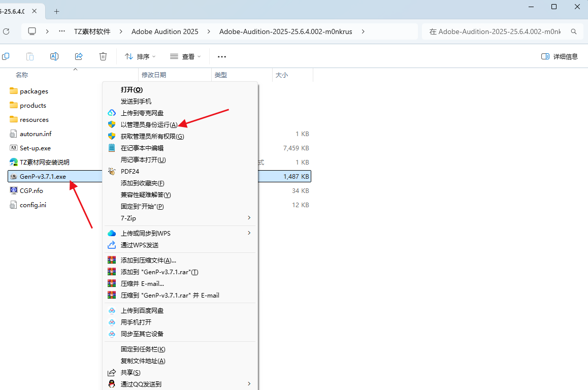Image resolution: width=588 pixels, height=390 pixels.
Task: Choose PDF24 context menu entry
Action: (x=180, y=171)
